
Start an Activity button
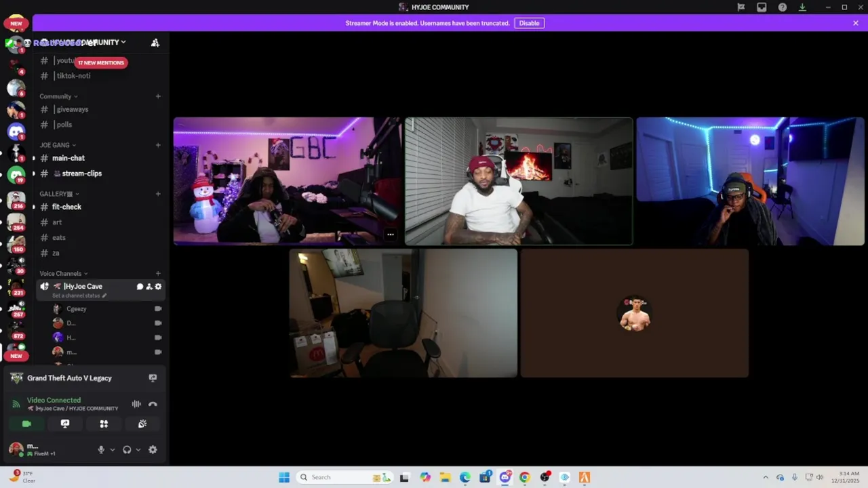(x=104, y=424)
